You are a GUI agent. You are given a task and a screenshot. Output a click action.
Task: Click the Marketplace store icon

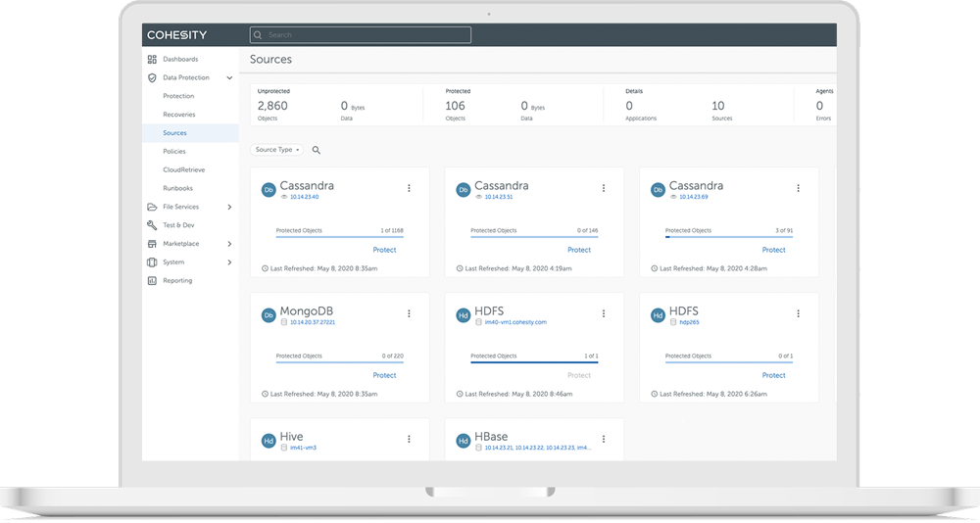click(152, 244)
